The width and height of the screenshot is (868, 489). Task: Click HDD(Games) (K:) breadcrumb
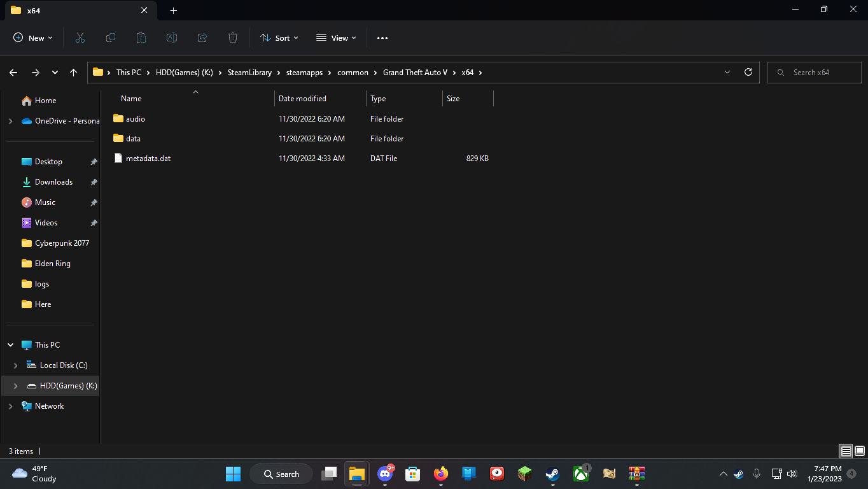(184, 73)
